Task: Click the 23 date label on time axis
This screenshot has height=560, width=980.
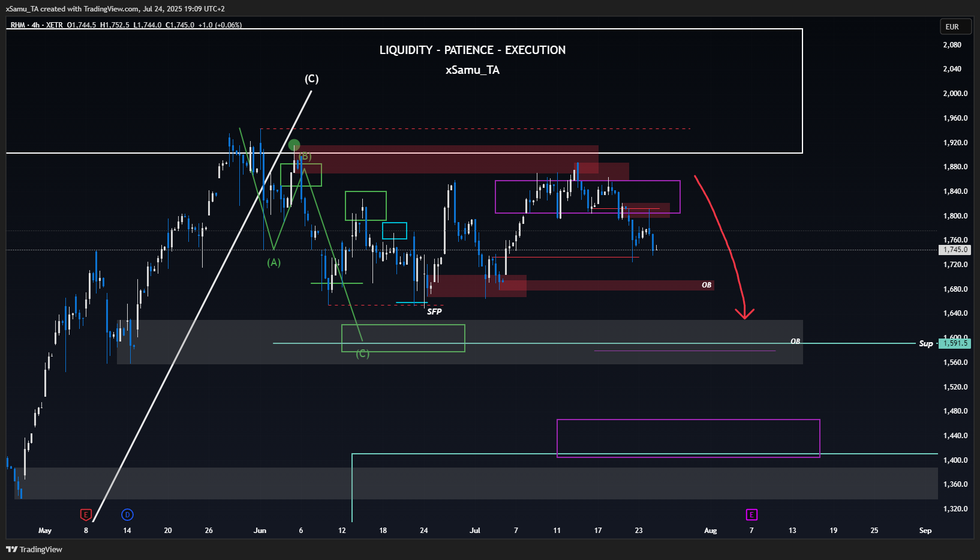Action: pyautogui.click(x=639, y=531)
